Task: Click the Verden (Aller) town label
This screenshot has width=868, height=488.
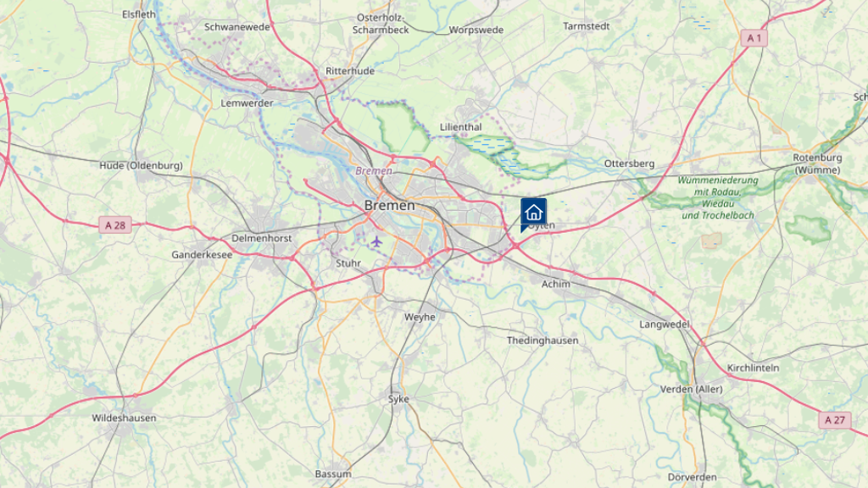Action: tap(692, 389)
